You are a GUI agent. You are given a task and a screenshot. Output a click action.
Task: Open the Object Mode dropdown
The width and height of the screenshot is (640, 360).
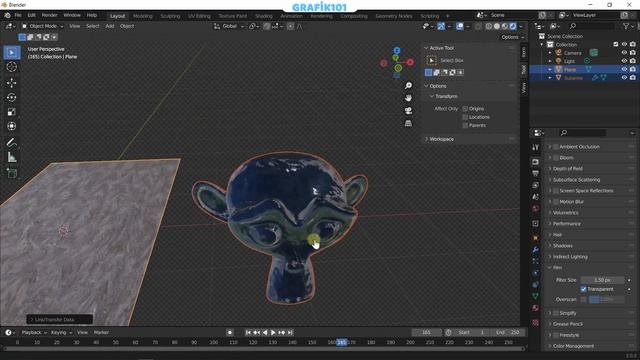coord(43,26)
